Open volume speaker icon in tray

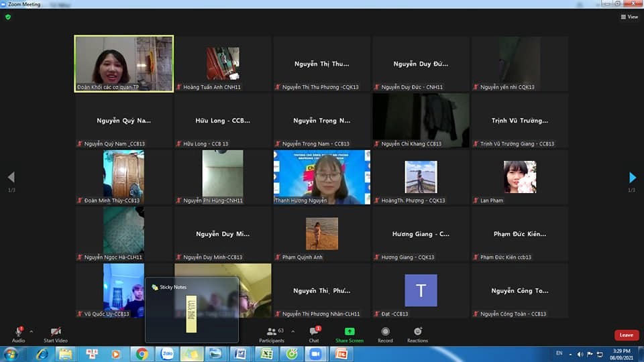point(580,354)
